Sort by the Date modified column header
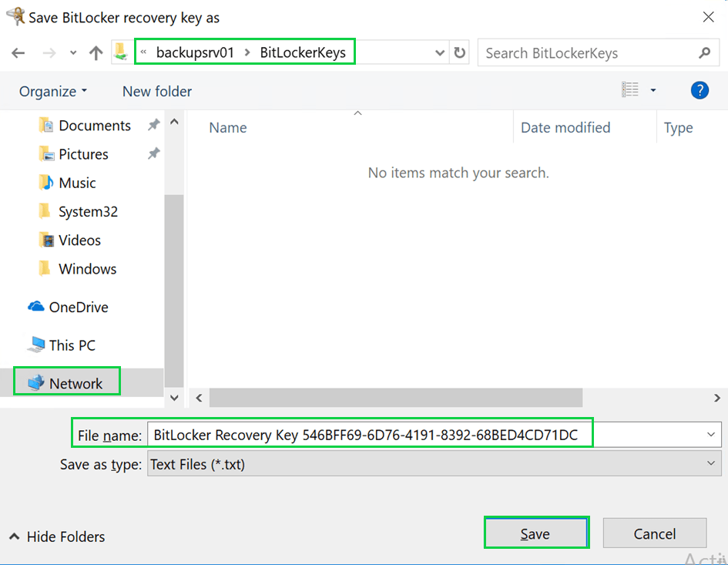The height and width of the screenshot is (565, 728). click(x=565, y=128)
